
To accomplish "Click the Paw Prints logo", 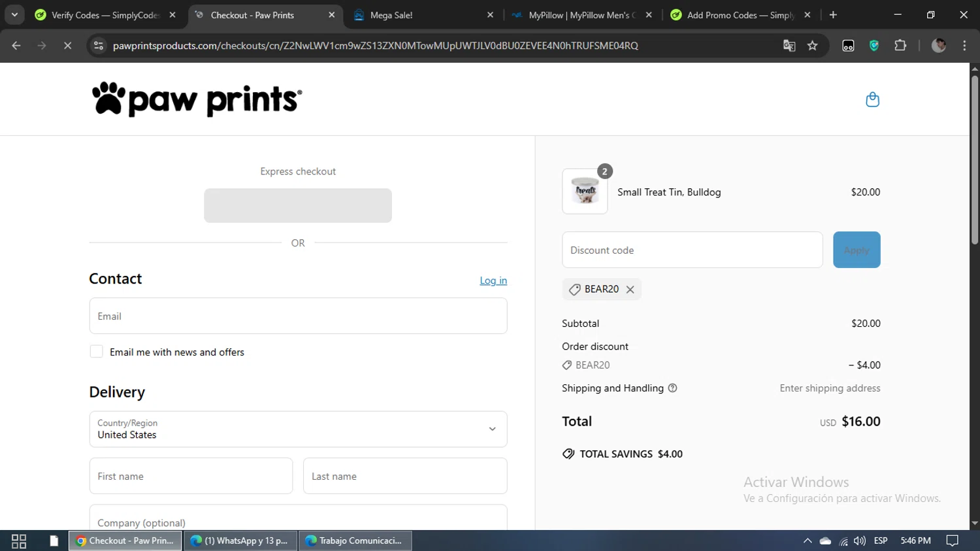I will pyautogui.click(x=197, y=99).
